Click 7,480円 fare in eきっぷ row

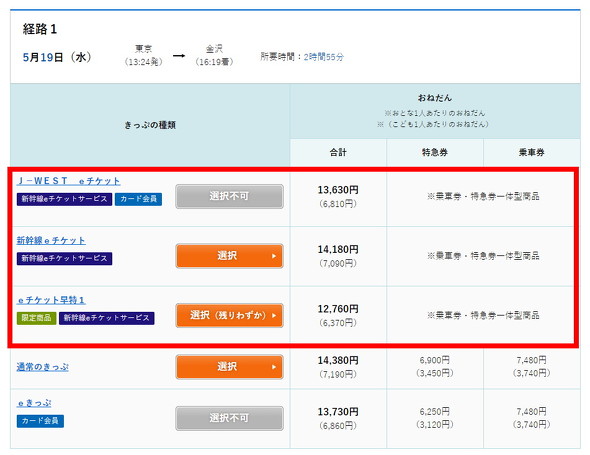pyautogui.click(x=531, y=412)
